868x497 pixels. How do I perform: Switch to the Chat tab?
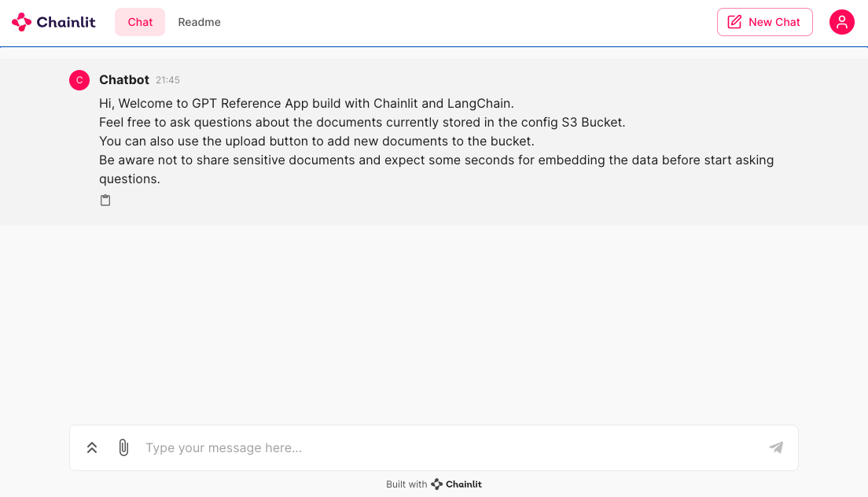point(140,22)
